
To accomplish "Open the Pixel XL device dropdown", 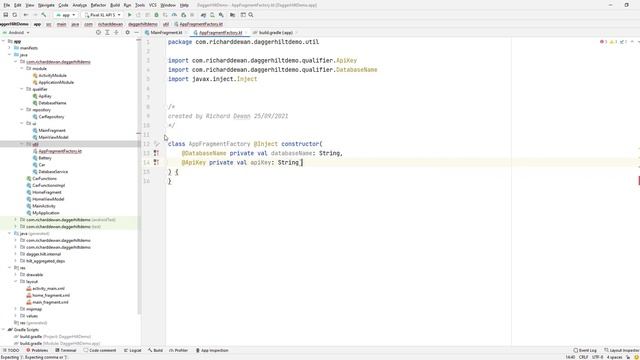I will pos(102,15).
